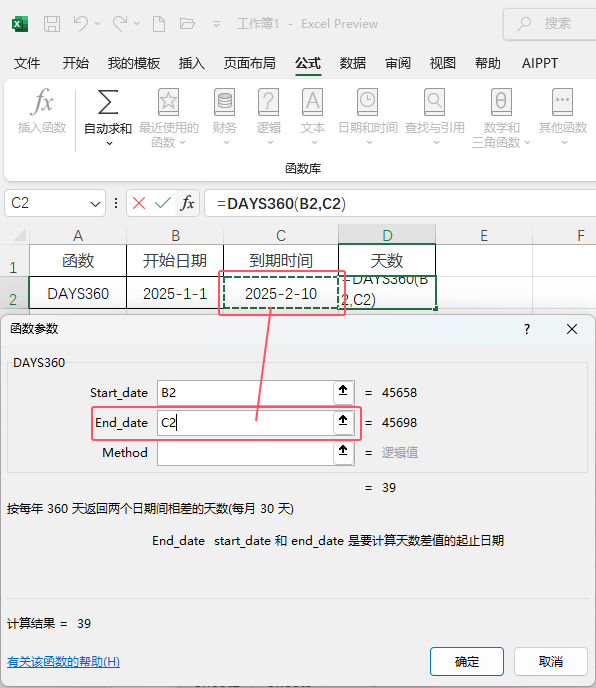Switch to the 我的模板 tab
Viewport: 596px width, 688px height.
point(134,63)
